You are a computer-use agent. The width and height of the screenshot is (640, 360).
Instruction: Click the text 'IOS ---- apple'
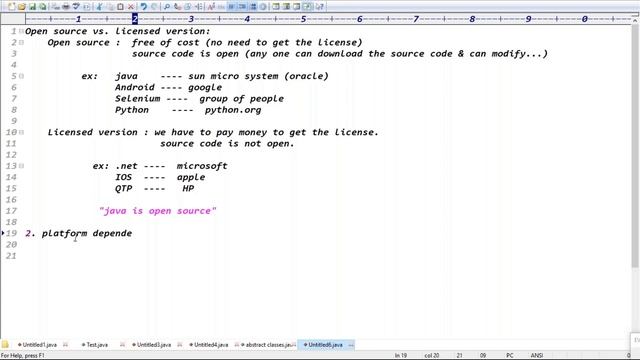coord(160,177)
